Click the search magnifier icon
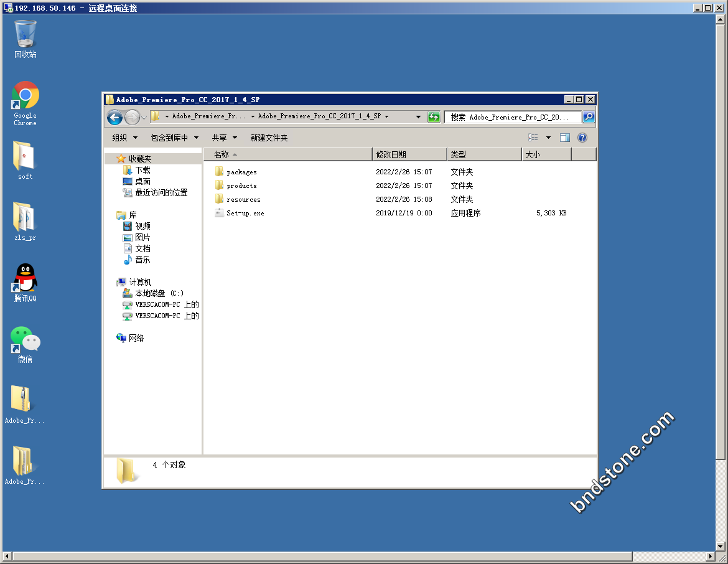728x564 pixels. pos(588,117)
